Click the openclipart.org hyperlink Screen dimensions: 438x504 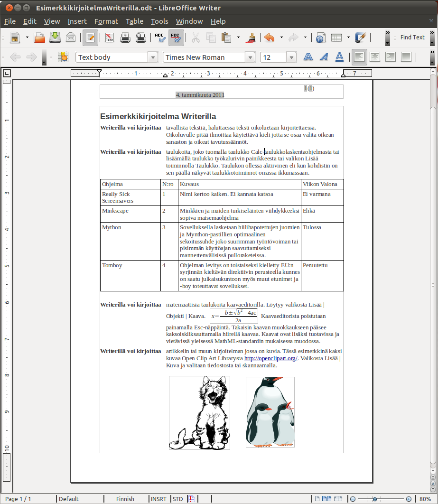(x=271, y=358)
